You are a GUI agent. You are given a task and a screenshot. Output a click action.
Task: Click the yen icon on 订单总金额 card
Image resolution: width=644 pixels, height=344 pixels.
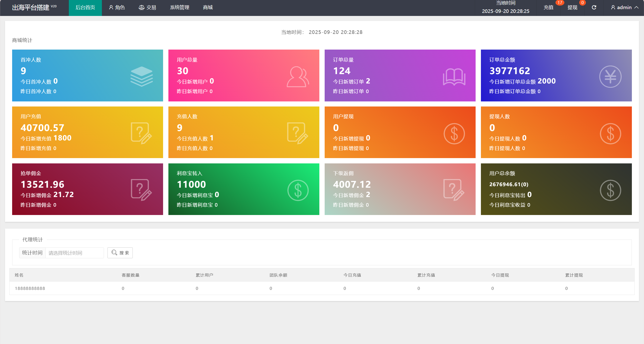610,77
